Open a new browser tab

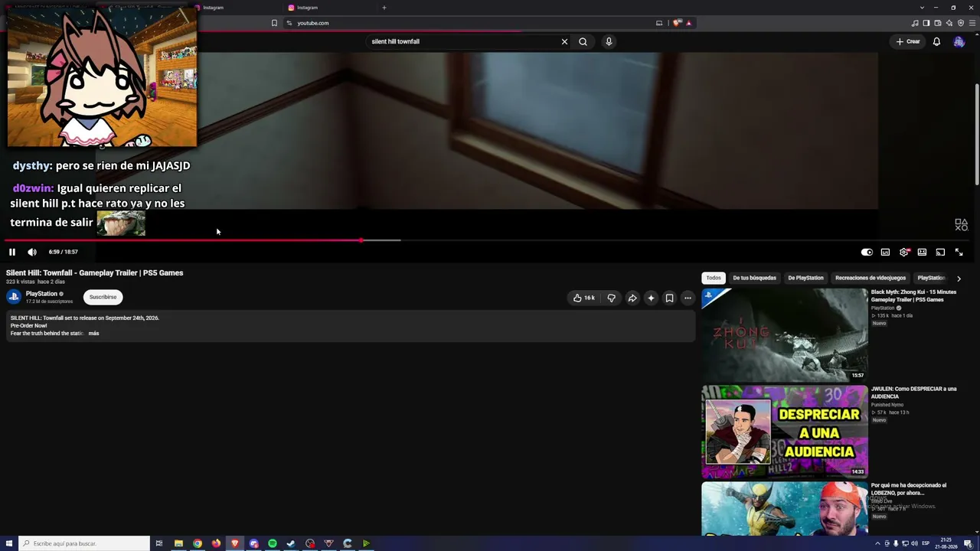(384, 8)
